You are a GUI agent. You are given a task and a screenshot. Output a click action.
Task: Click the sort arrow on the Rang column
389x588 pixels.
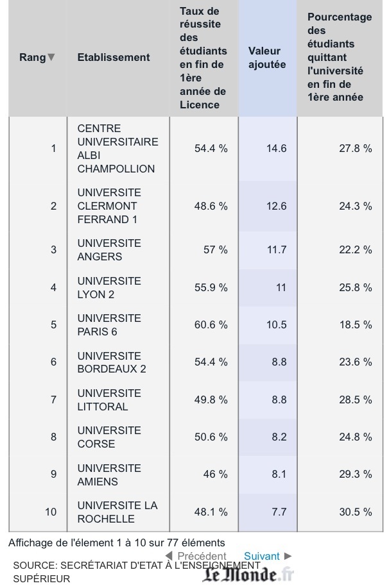(51, 57)
